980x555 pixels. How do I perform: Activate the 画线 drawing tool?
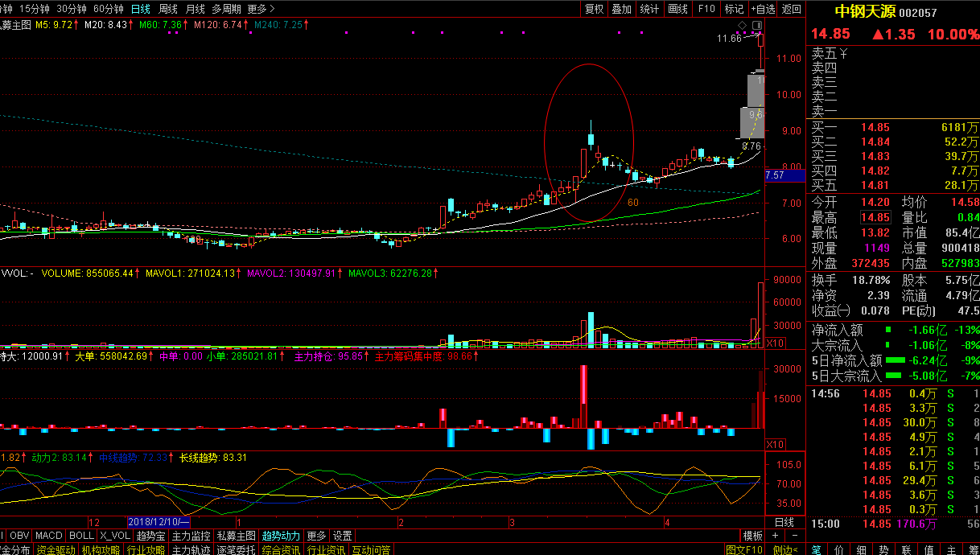click(x=678, y=9)
